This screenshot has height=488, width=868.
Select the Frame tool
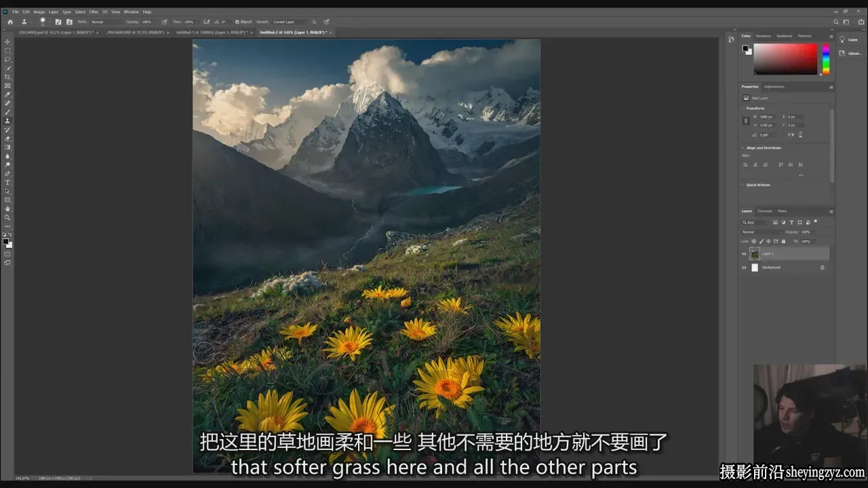[x=7, y=85]
